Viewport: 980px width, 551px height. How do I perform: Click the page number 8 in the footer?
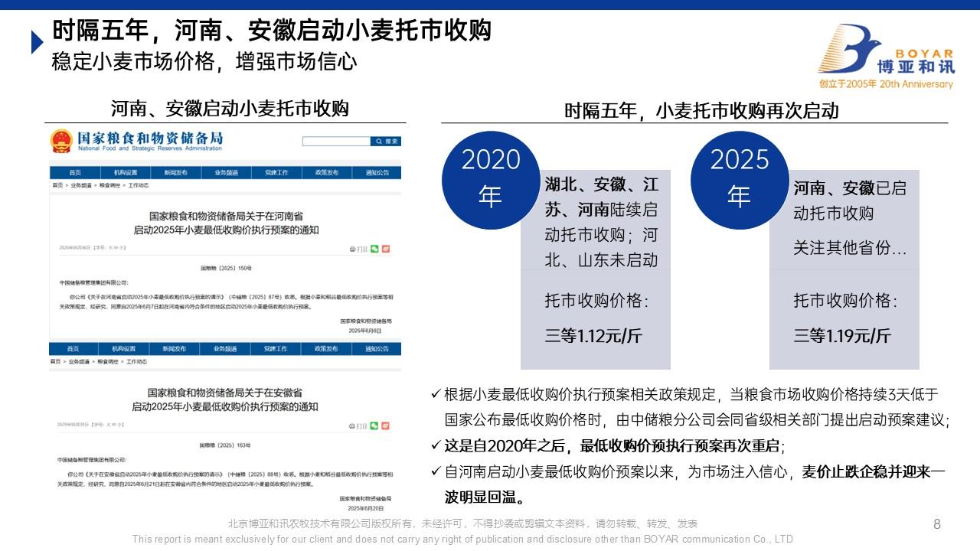(937, 524)
